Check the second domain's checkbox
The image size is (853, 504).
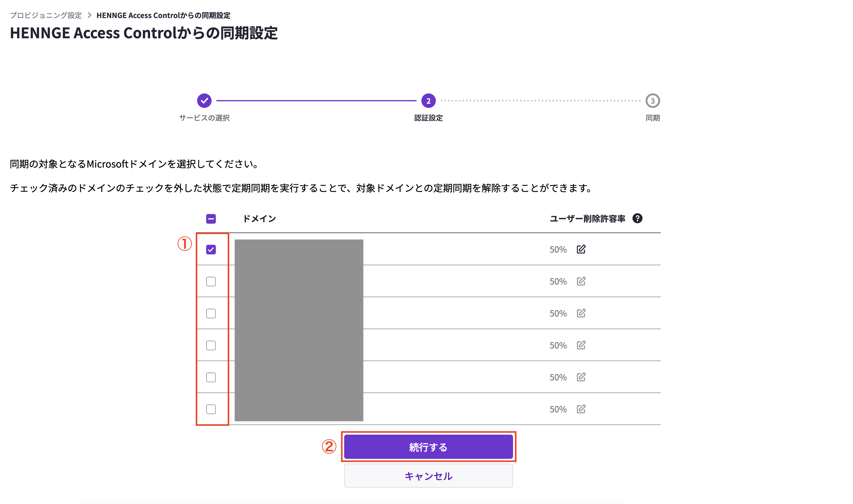pyautogui.click(x=211, y=281)
